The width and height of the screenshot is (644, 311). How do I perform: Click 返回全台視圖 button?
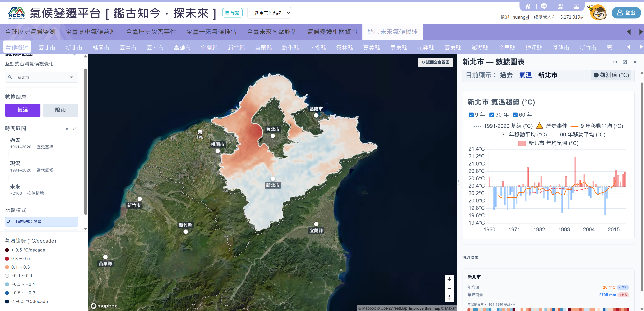435,62
